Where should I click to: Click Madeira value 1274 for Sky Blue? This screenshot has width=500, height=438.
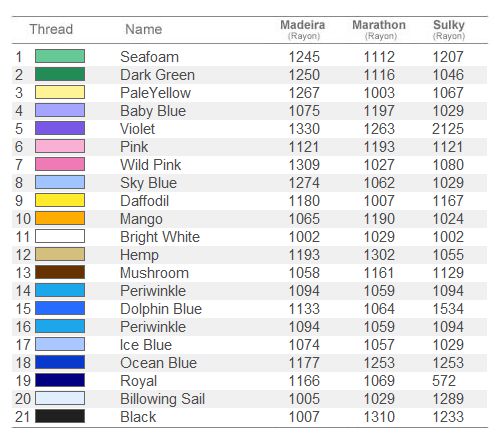pyautogui.click(x=304, y=183)
